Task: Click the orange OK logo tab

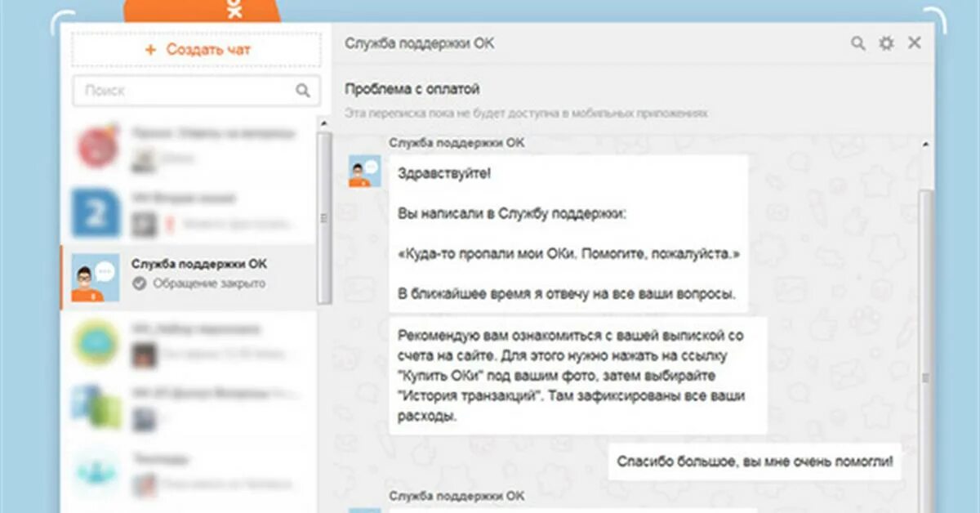Action: coord(203,11)
